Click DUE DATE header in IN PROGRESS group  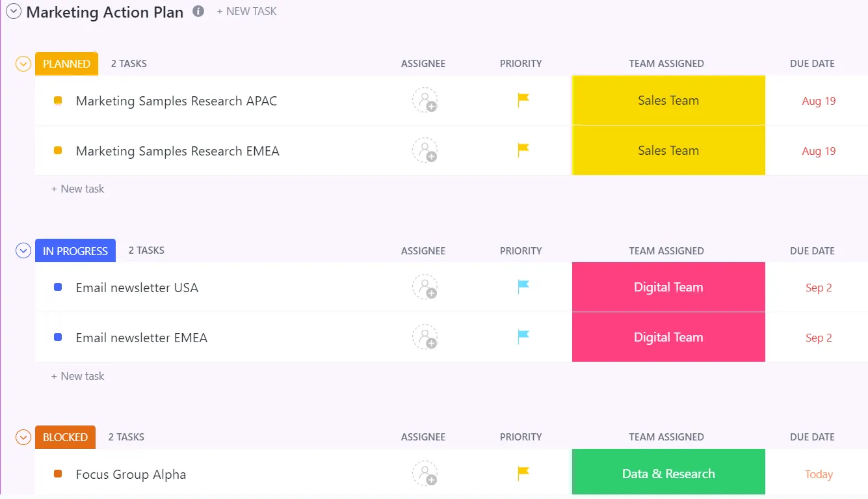tap(813, 251)
